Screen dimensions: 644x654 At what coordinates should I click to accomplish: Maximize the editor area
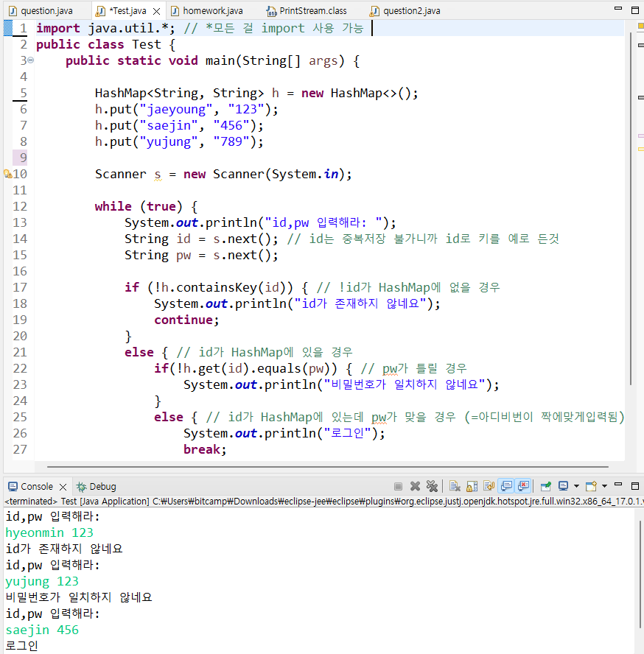[635, 10]
